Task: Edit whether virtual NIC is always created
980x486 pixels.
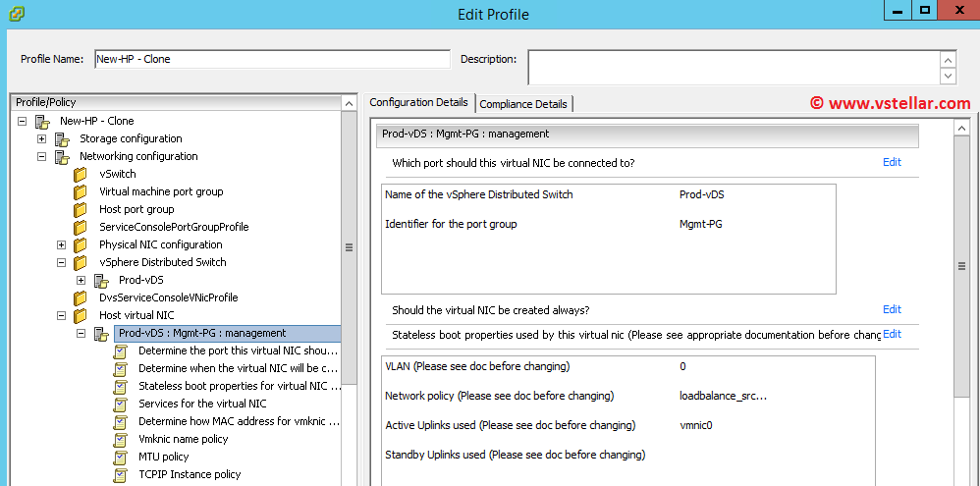Action: tap(891, 310)
